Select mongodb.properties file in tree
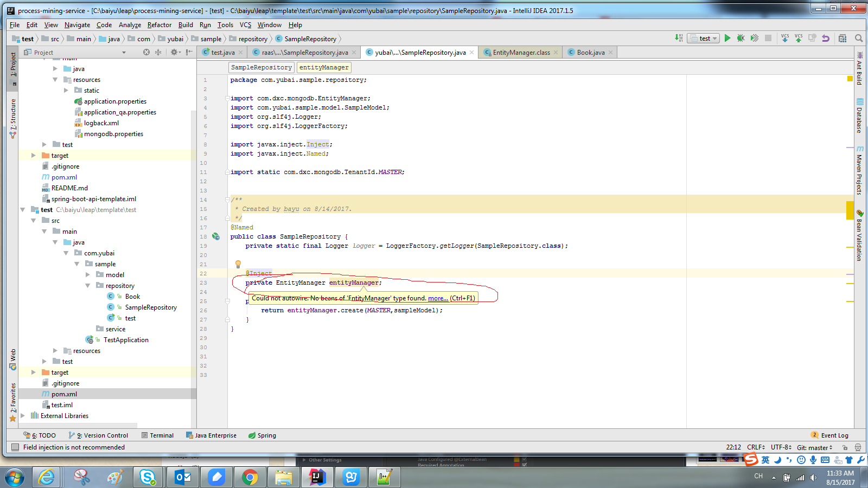 [x=113, y=134]
